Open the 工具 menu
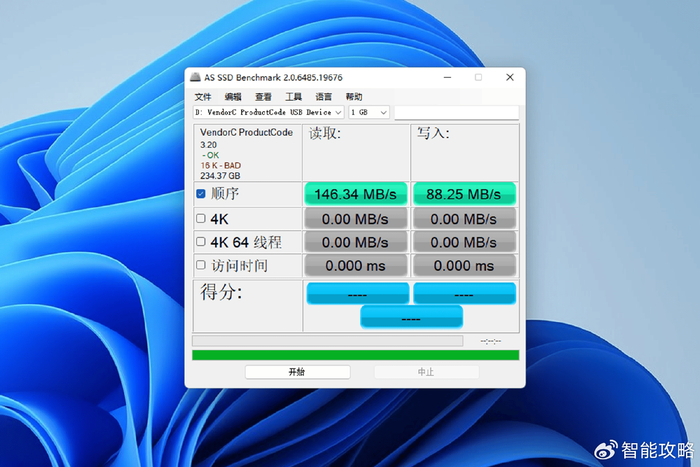The image size is (700, 467). point(293,97)
